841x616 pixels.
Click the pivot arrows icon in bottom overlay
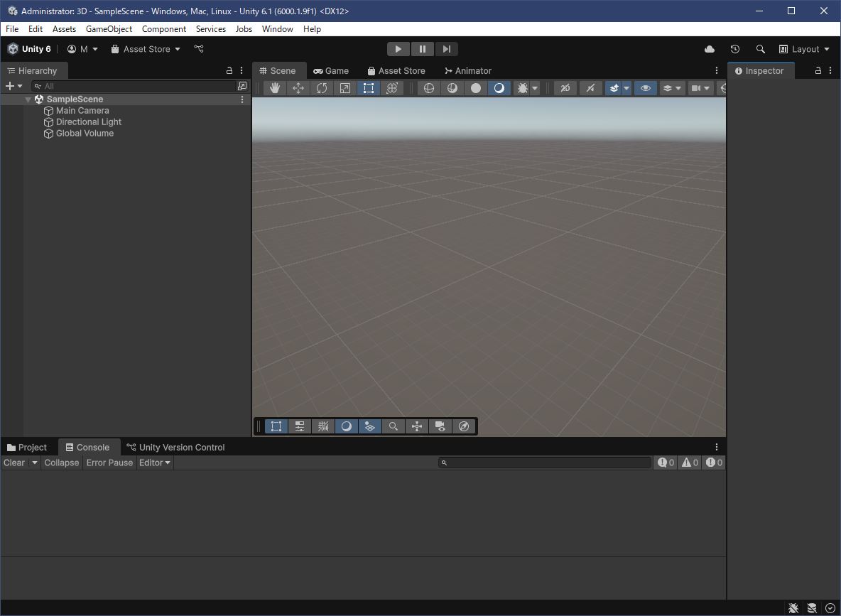[417, 426]
